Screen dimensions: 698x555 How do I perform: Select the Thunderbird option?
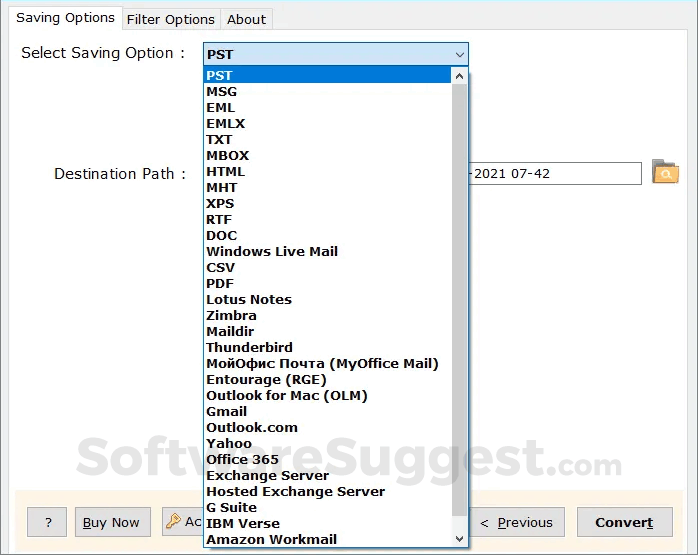327,348
